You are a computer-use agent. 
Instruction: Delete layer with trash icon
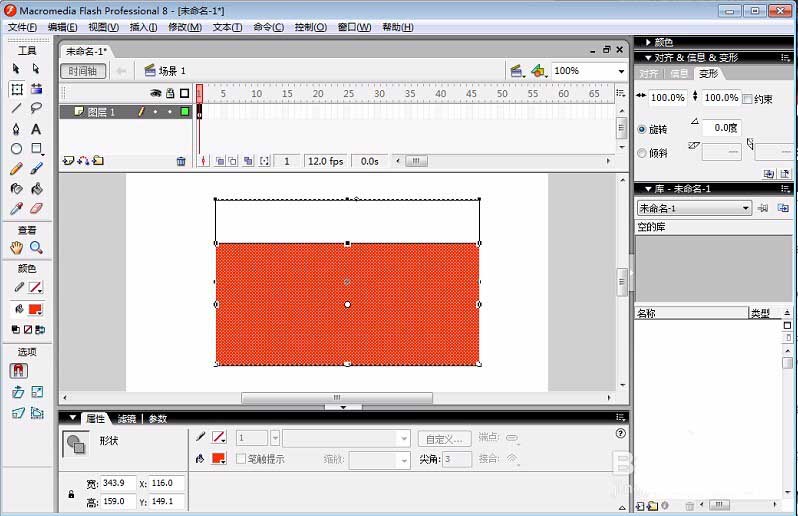[x=181, y=161]
